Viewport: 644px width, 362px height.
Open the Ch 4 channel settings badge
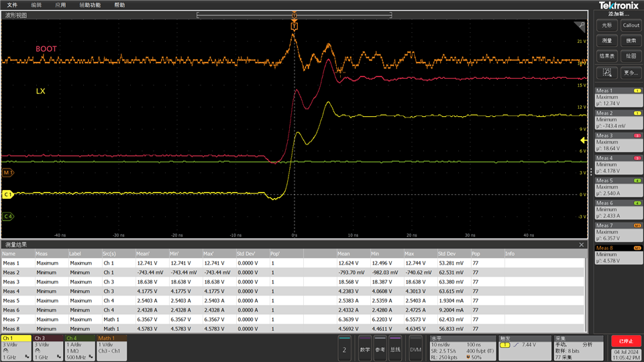[x=80, y=348]
